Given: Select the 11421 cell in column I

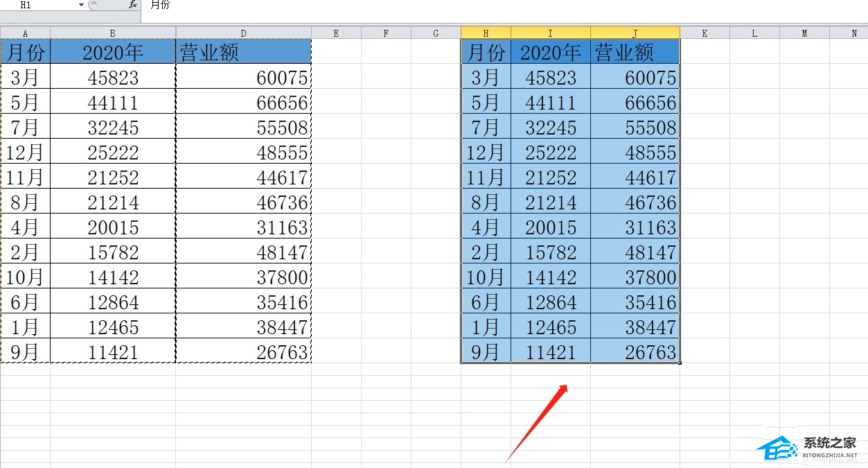Looking at the screenshot, I should click(x=551, y=351).
